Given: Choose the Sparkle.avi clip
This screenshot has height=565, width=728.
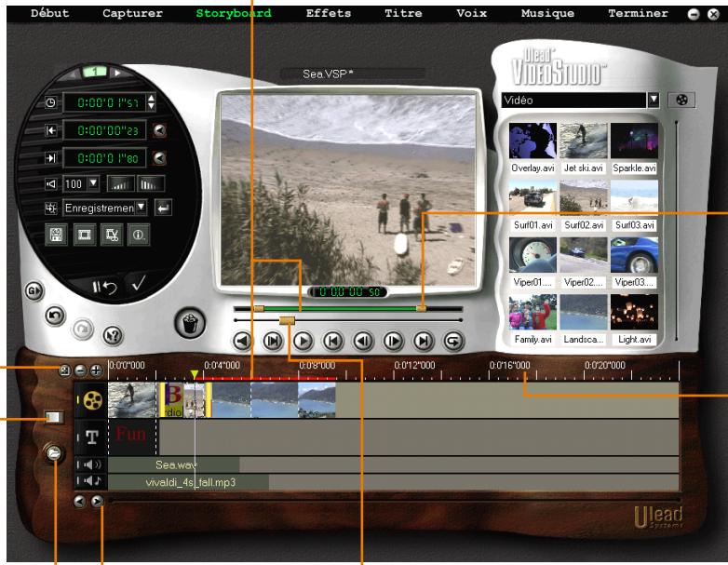Looking at the screenshot, I should coord(634,141).
